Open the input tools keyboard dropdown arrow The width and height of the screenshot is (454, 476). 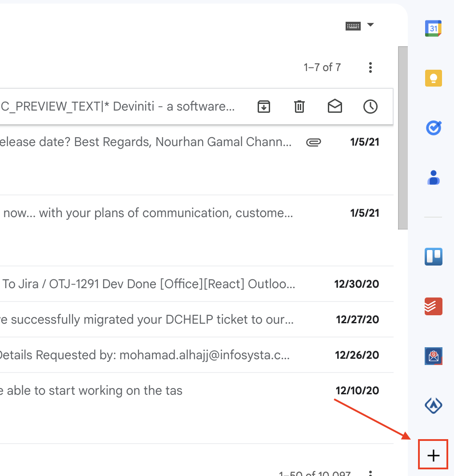370,25
